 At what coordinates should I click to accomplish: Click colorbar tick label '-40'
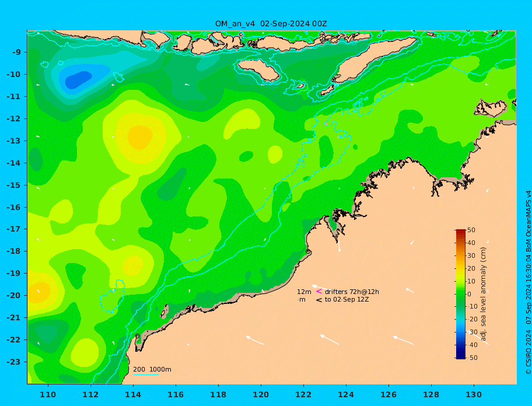click(x=471, y=345)
